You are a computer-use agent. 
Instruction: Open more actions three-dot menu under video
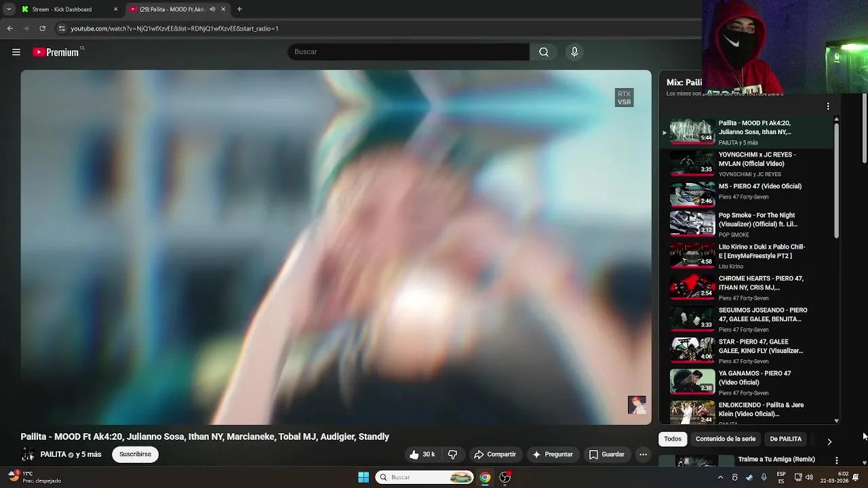pos(643,454)
